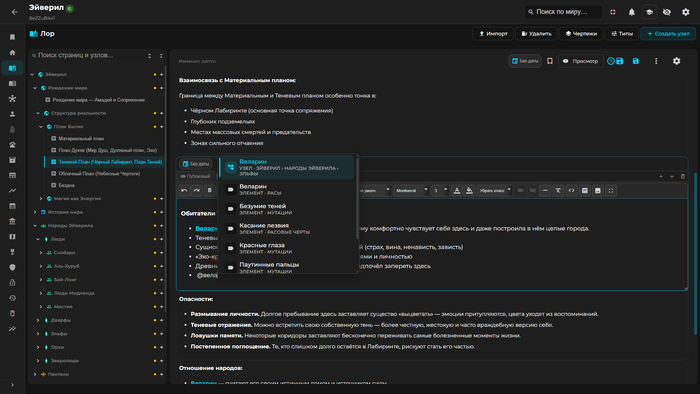Bookmark this page via editor header icon
The height and width of the screenshot is (394, 700).
[550, 61]
